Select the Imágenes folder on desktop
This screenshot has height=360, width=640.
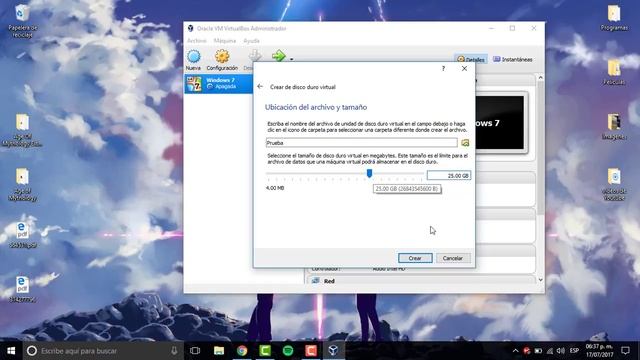coord(614,127)
